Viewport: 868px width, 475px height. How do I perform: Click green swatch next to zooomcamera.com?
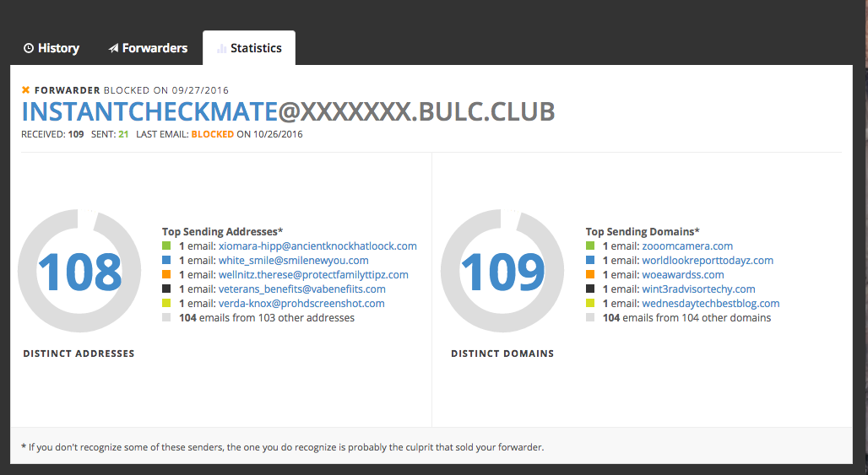pyautogui.click(x=590, y=246)
